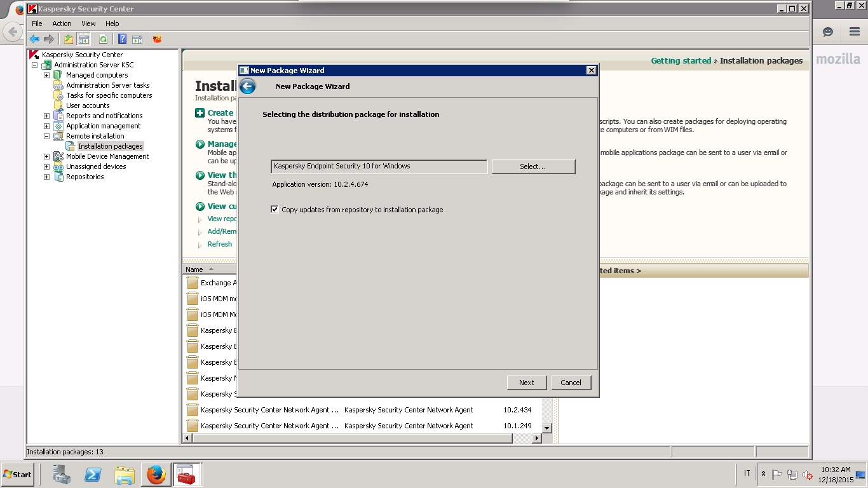Collapse the Remote installation node

(x=46, y=136)
